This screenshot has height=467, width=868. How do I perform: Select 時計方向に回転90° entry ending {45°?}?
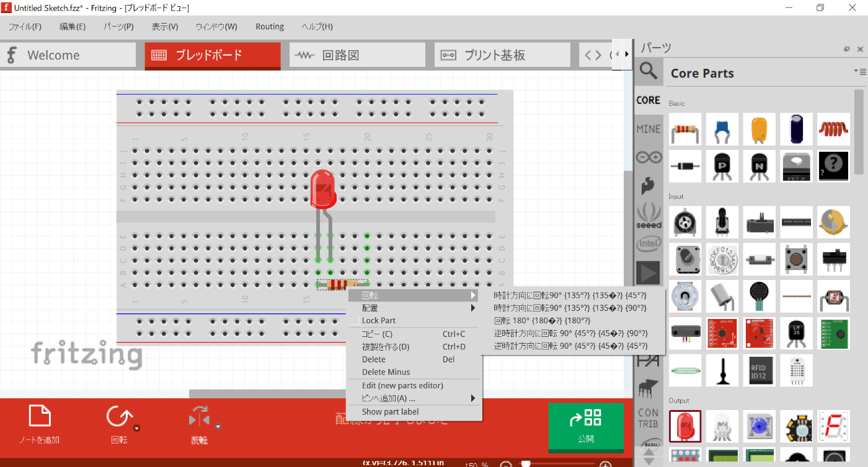click(572, 295)
